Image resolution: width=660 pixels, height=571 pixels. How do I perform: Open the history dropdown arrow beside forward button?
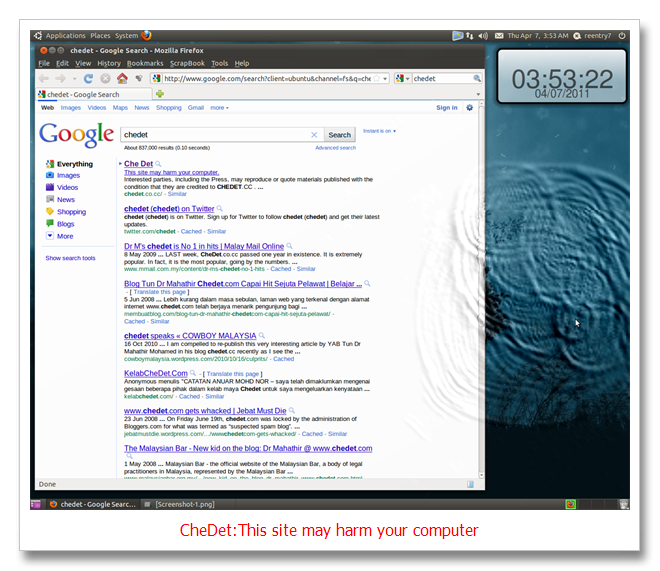point(74,79)
